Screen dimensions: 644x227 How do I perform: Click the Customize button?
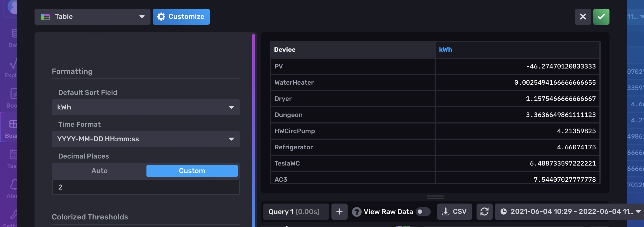(181, 16)
